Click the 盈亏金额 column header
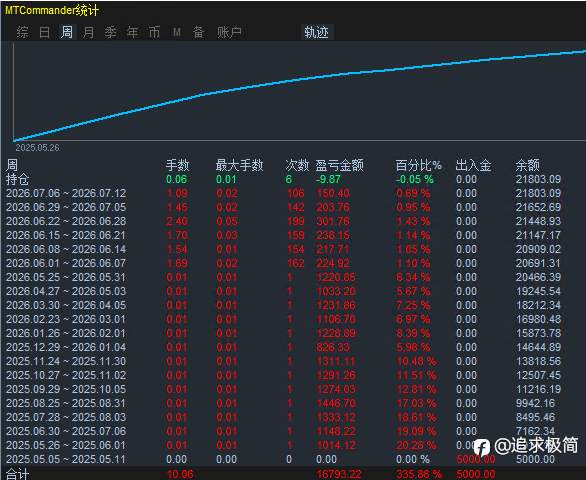586x480 pixels. (339, 165)
